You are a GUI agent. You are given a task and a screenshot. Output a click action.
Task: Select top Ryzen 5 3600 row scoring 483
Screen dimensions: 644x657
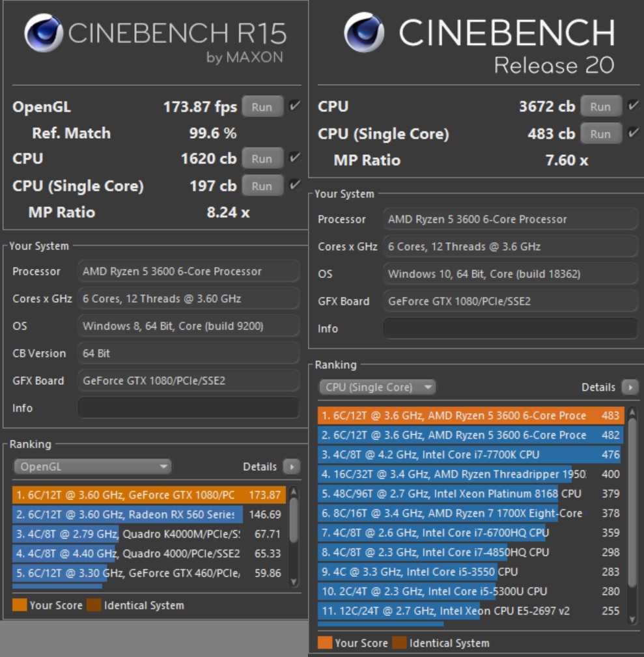(x=471, y=415)
